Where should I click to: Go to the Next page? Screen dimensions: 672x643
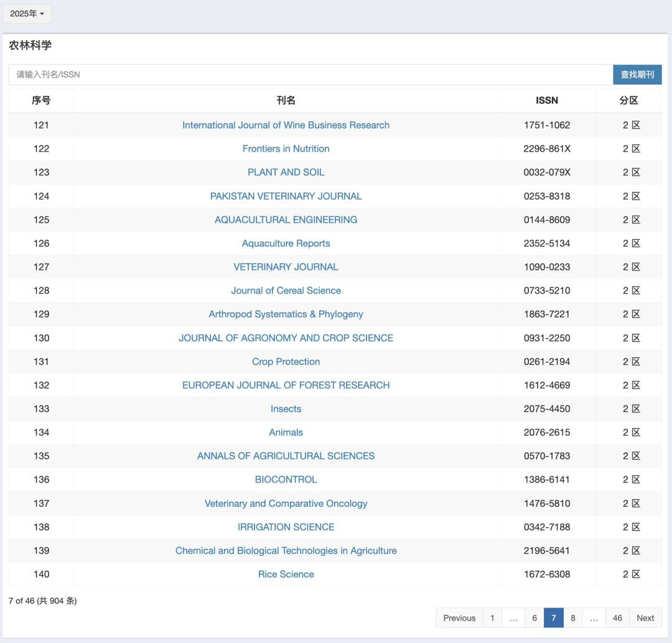(x=645, y=618)
